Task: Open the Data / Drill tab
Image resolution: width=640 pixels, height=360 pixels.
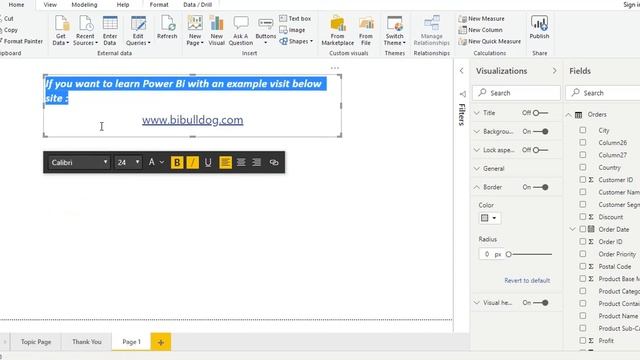Action: [198, 4]
